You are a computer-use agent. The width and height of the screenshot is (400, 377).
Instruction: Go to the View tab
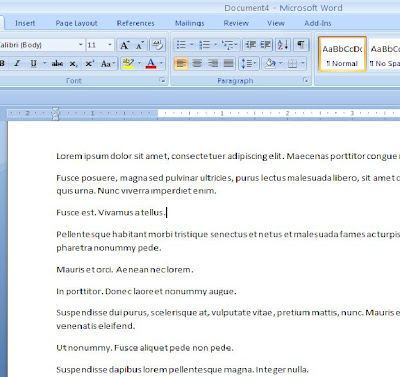[x=276, y=23]
